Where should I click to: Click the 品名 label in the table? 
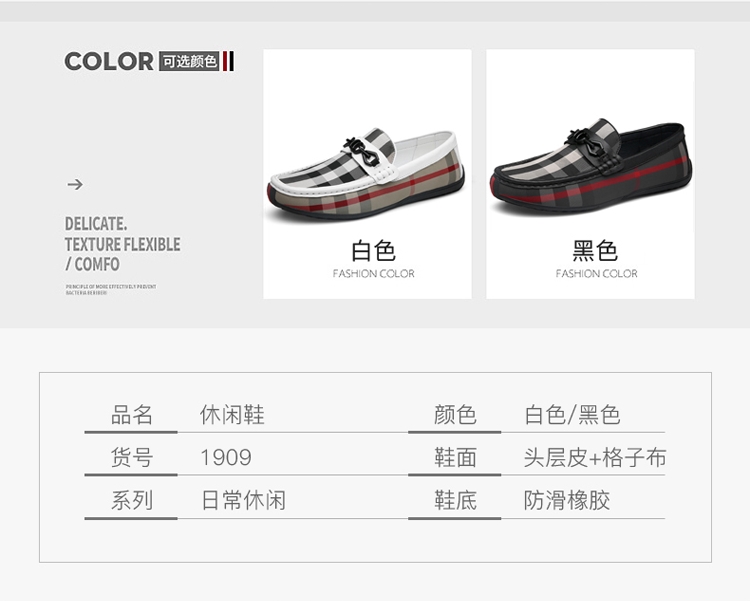tap(132, 415)
